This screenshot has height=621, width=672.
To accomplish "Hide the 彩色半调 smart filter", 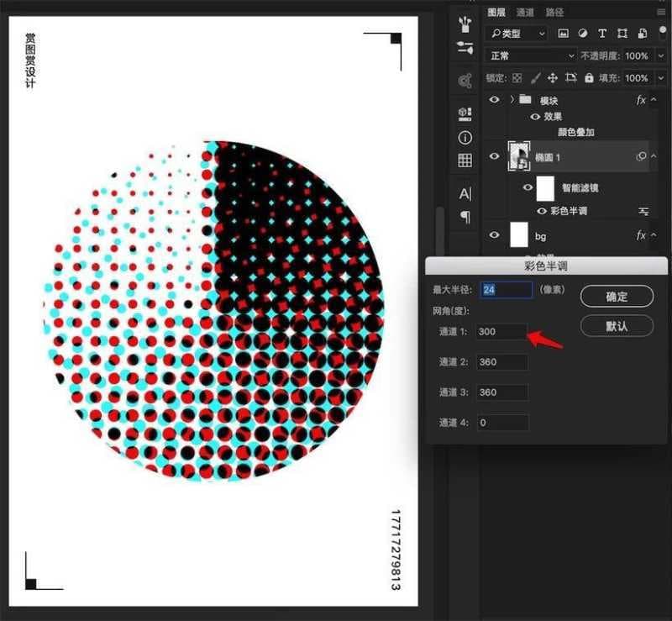I will [x=542, y=211].
